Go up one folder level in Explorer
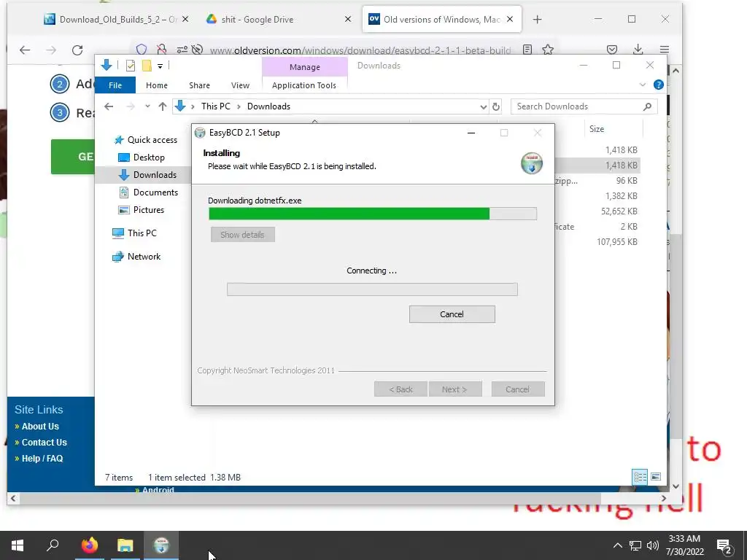The height and width of the screenshot is (560, 747). tap(163, 106)
